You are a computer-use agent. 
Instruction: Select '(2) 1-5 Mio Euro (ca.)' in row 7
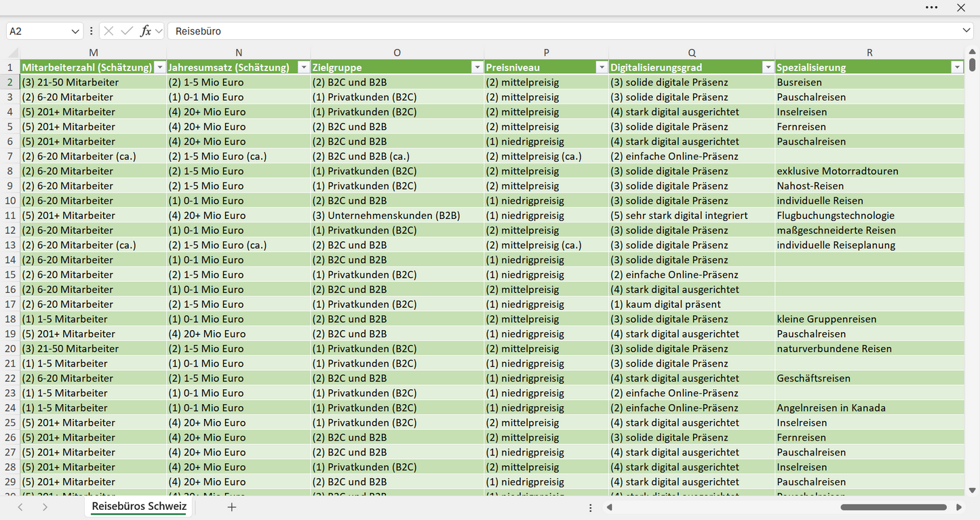click(x=239, y=157)
